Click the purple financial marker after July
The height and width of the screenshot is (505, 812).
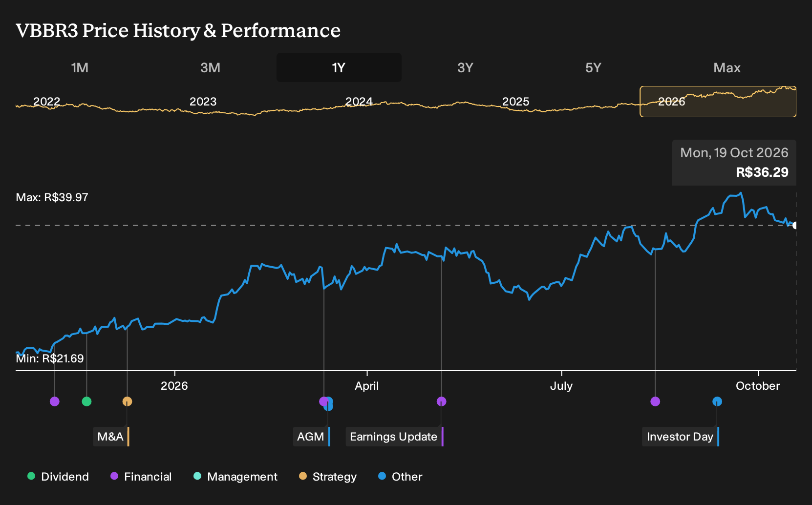point(655,401)
